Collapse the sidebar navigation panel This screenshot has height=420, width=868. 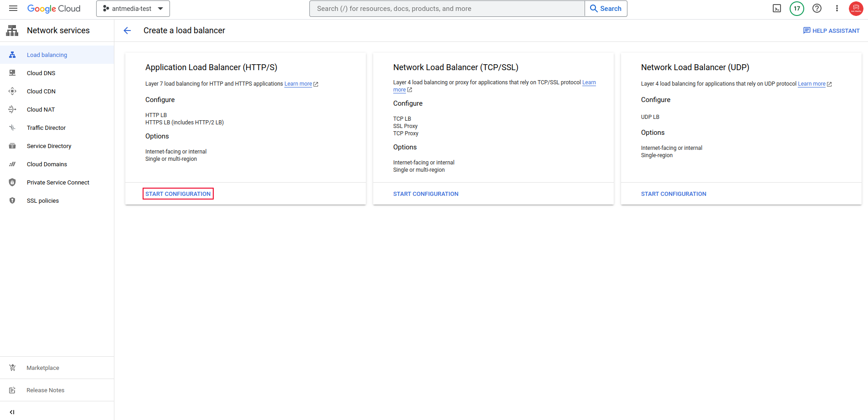pos(12,412)
